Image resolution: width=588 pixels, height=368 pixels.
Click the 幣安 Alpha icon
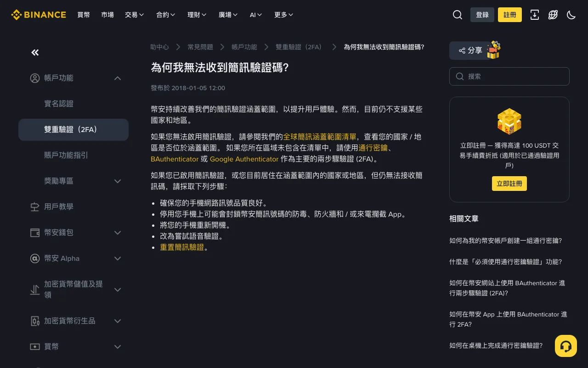35,259
